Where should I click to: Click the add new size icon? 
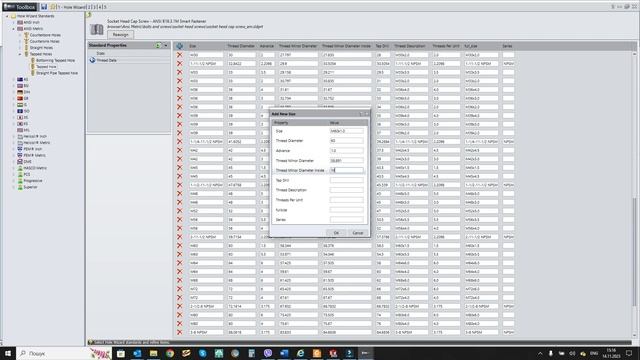coord(180,46)
